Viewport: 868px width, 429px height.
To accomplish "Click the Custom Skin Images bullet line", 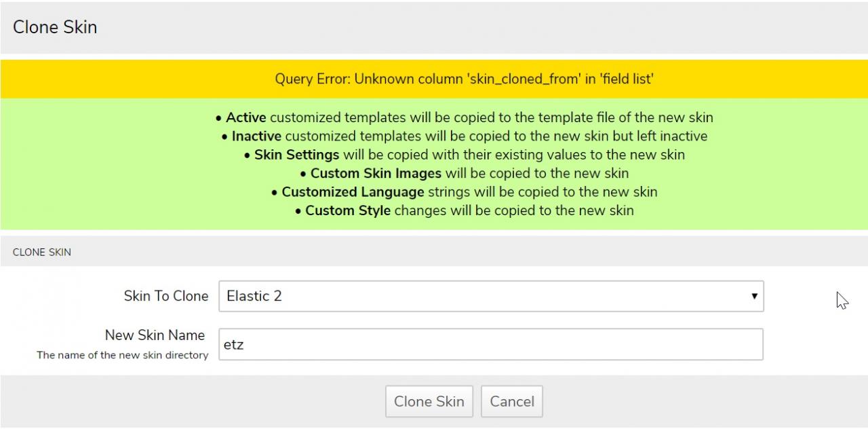I will [465, 173].
